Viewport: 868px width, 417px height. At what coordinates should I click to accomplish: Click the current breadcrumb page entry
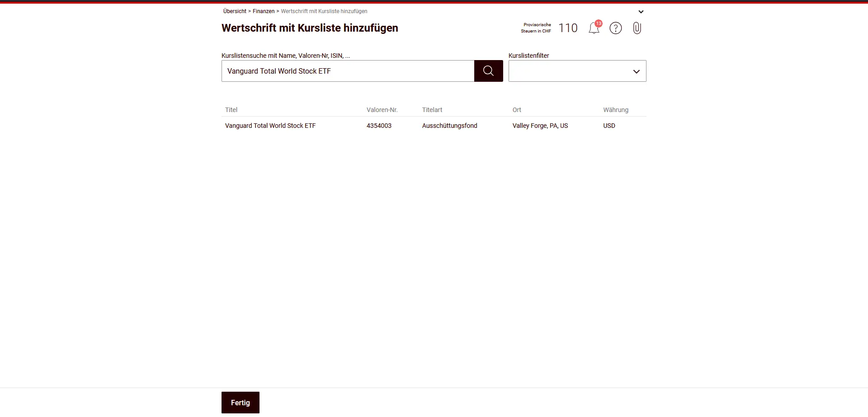[x=324, y=11]
